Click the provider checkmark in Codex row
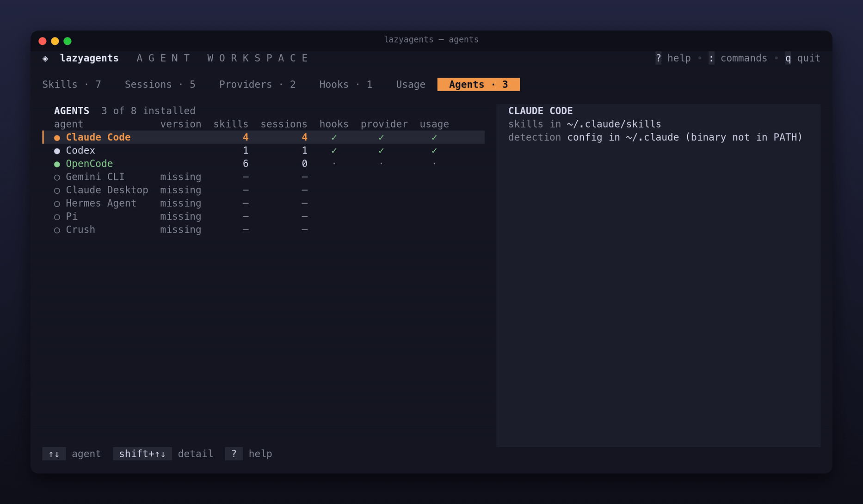Viewport: 863px width, 504px height. click(381, 151)
